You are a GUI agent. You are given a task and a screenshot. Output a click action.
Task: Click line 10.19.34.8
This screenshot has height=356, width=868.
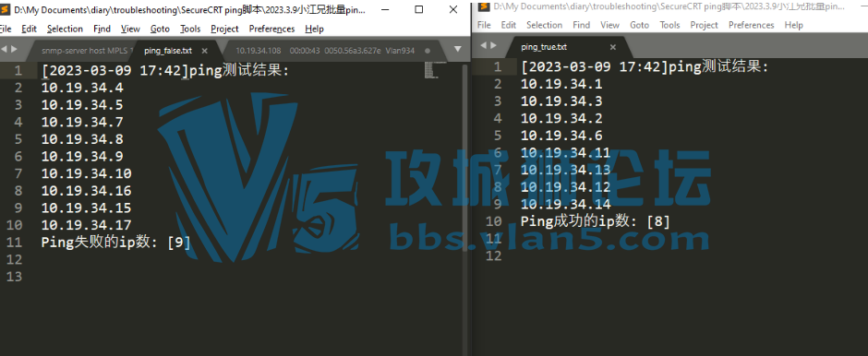82,139
